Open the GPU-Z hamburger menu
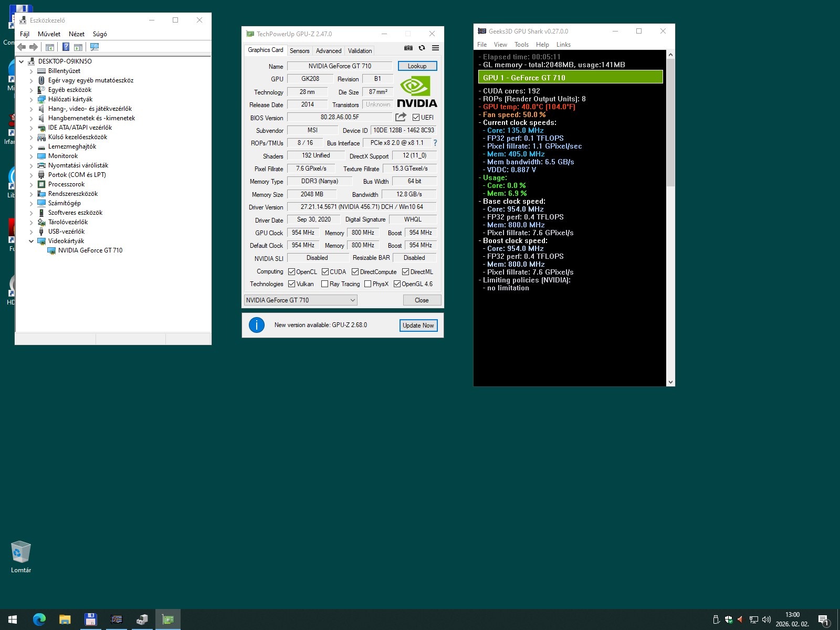The height and width of the screenshot is (630, 840). tap(435, 48)
